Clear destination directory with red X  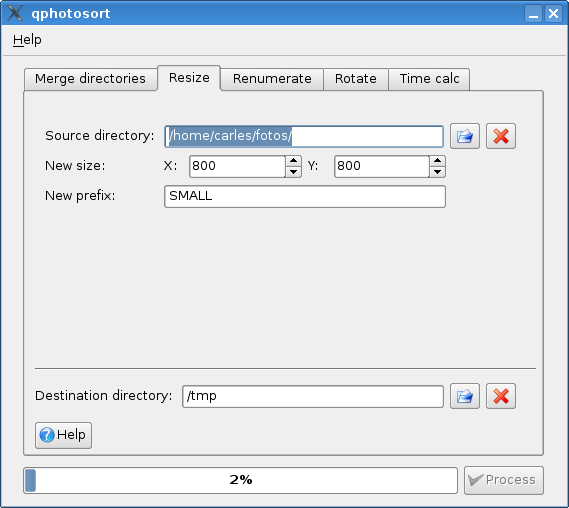pyautogui.click(x=501, y=396)
